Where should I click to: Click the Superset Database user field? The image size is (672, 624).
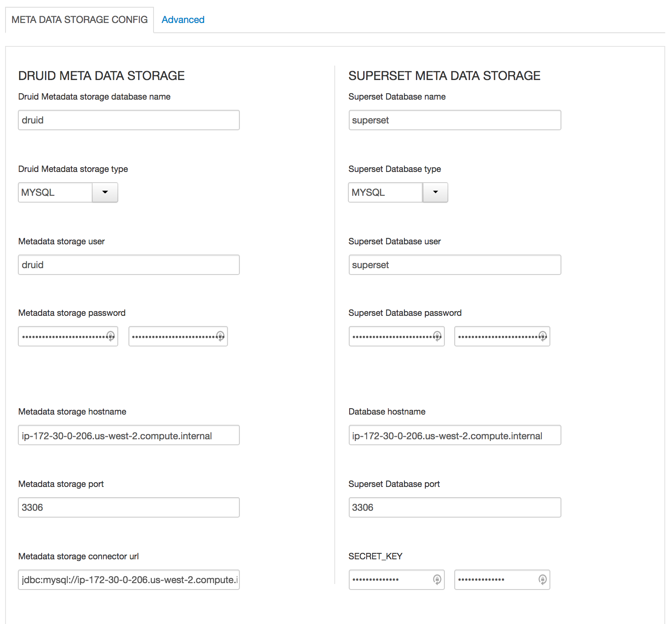pos(455,265)
